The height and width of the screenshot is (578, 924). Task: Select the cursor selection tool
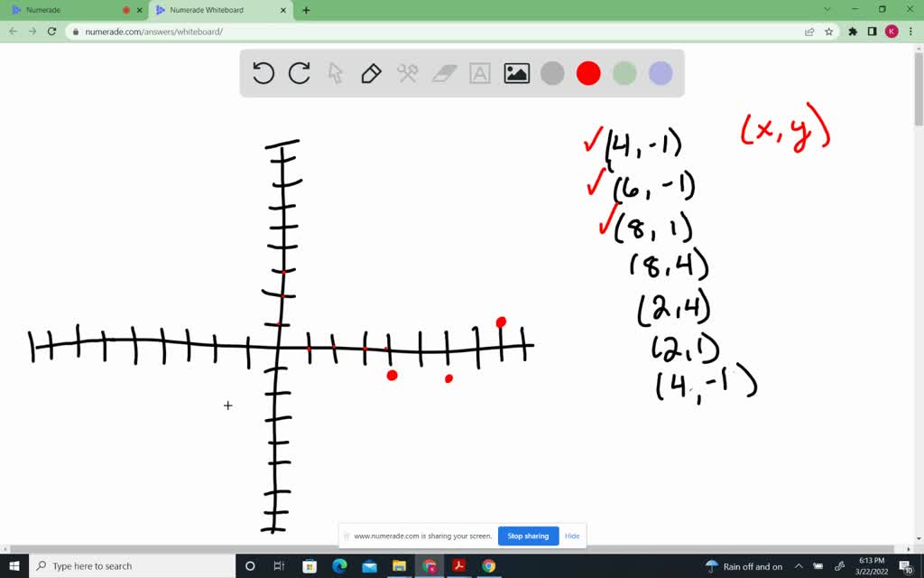tap(335, 73)
